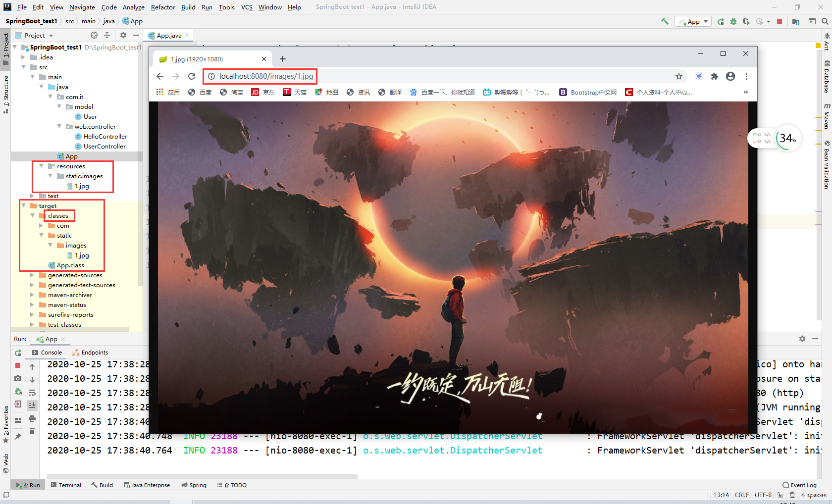Image resolution: width=832 pixels, height=504 pixels.
Task: Open the Terminal tool window tab
Action: pos(66,485)
